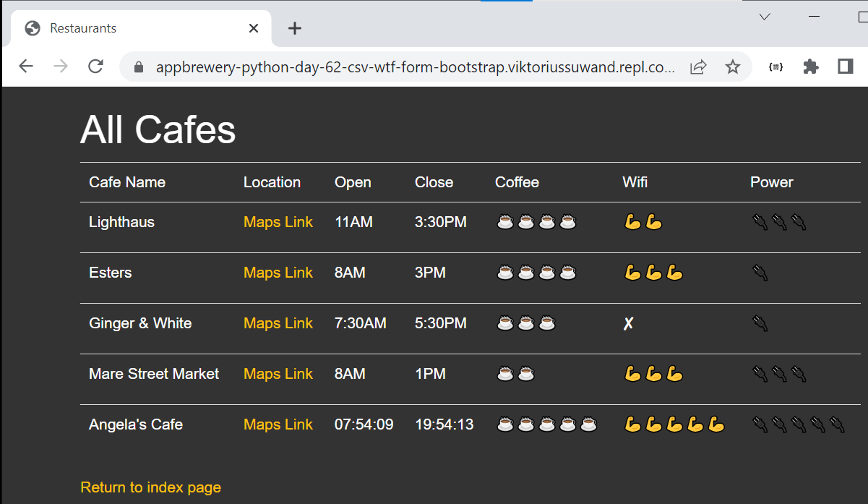
Task: Click the Close column header
Action: [434, 182]
